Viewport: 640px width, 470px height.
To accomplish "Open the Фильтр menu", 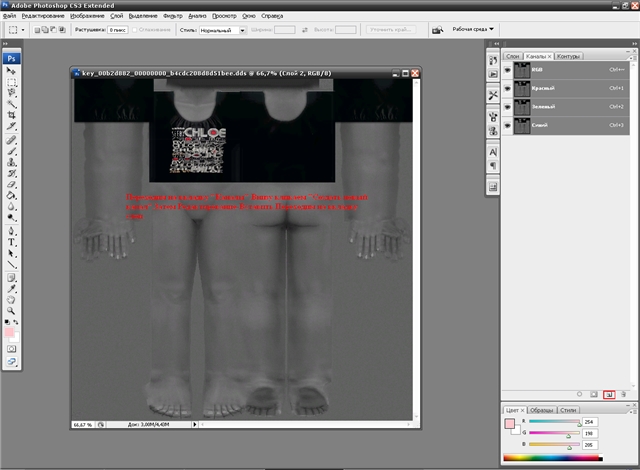I will [172, 16].
